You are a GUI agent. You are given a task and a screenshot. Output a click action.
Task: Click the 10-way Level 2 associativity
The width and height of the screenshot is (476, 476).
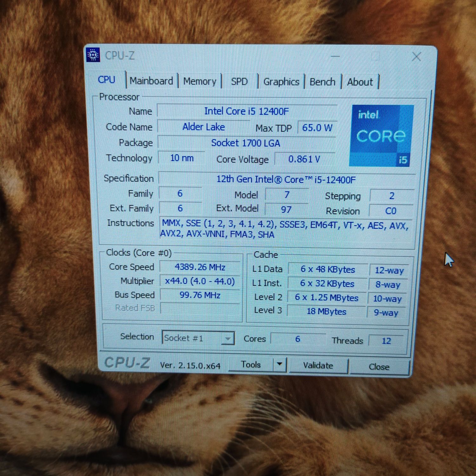click(x=387, y=299)
